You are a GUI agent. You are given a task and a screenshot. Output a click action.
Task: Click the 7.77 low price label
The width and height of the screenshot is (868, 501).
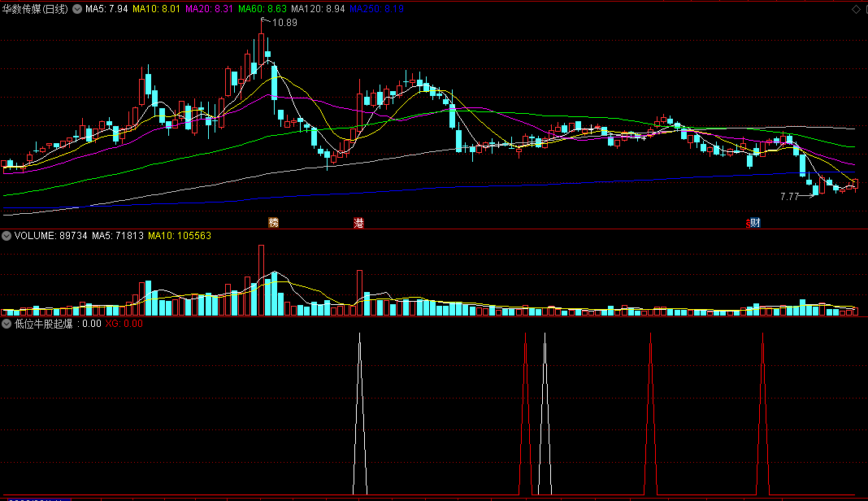click(x=789, y=196)
